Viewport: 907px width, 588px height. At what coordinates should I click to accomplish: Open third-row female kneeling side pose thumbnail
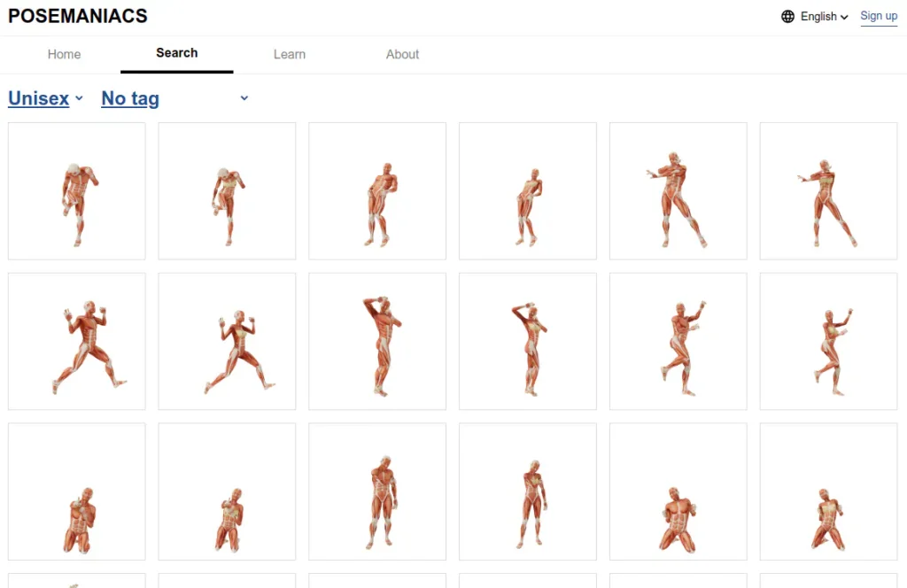(x=227, y=491)
